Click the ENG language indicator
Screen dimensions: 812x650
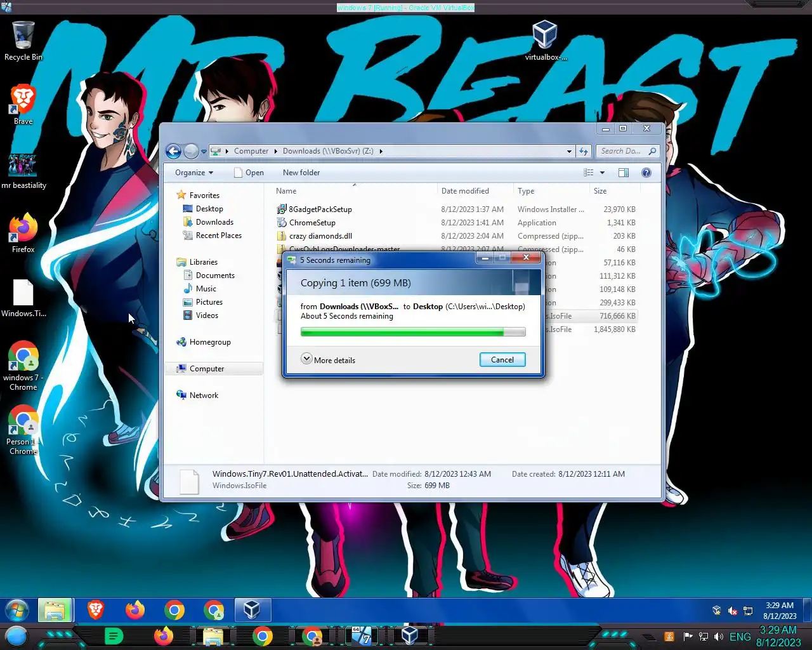pyautogui.click(x=740, y=637)
